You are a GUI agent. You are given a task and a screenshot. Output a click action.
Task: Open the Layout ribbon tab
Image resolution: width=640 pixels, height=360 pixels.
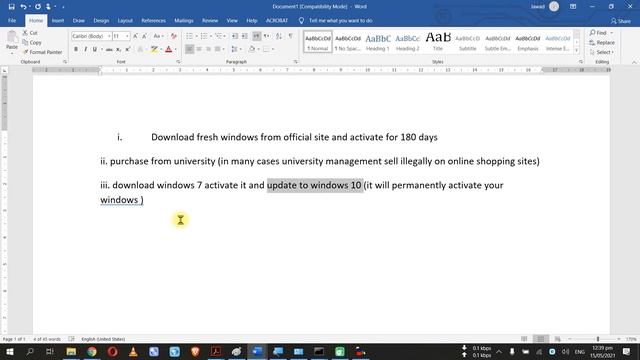click(125, 20)
